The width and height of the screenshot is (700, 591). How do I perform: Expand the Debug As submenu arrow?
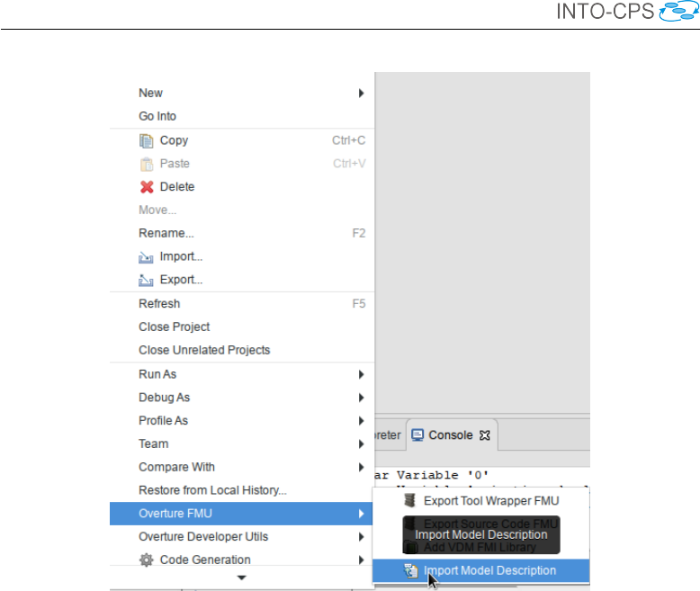[361, 398]
